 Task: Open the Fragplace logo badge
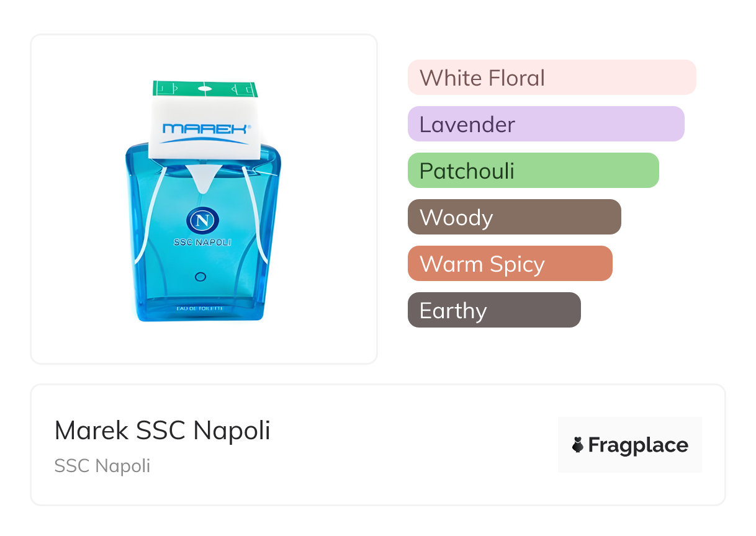click(630, 445)
